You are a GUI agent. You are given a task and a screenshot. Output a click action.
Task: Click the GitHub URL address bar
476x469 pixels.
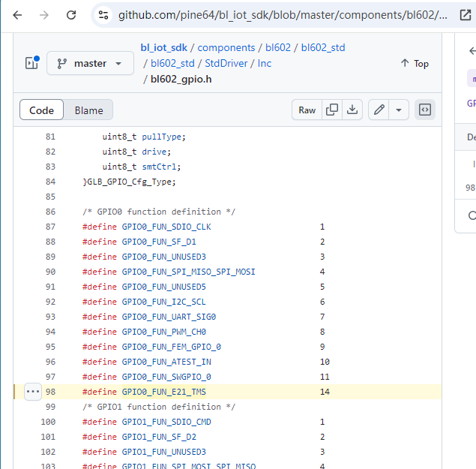point(283,15)
